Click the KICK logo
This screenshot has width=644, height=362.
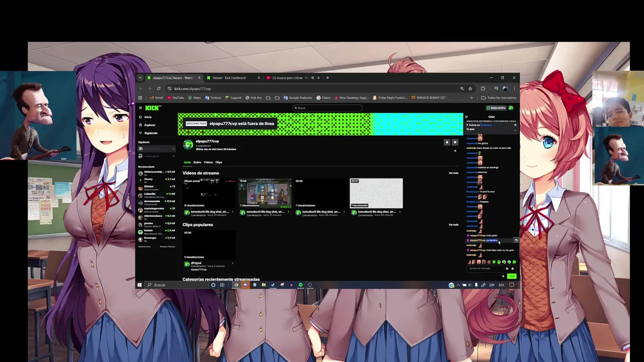point(153,108)
